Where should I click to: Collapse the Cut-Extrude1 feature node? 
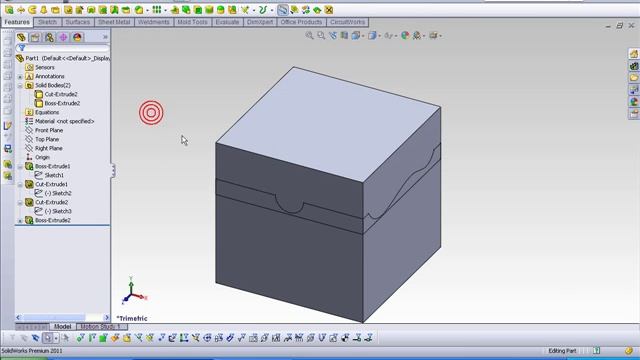click(20, 184)
